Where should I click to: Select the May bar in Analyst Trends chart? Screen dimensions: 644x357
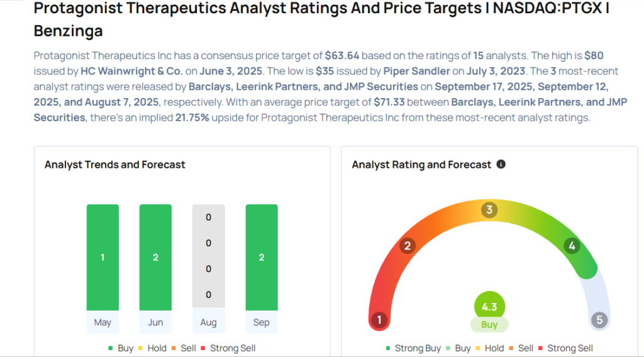[x=103, y=257]
